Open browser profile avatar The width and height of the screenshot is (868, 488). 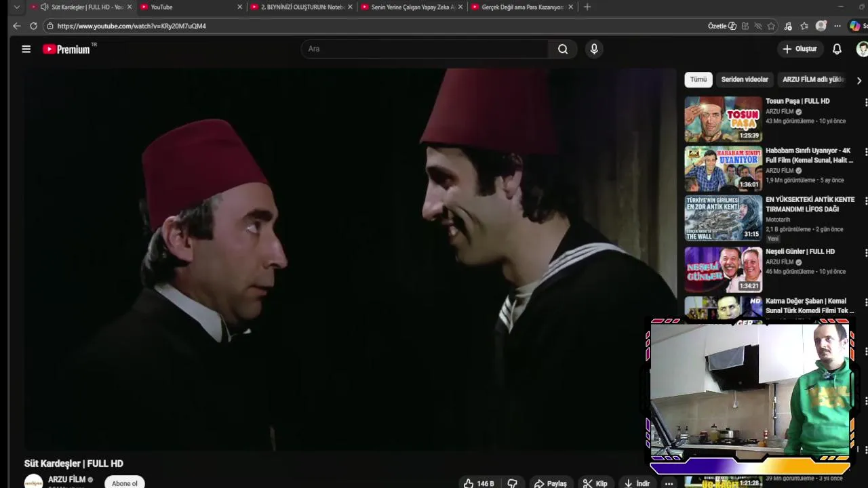821,26
